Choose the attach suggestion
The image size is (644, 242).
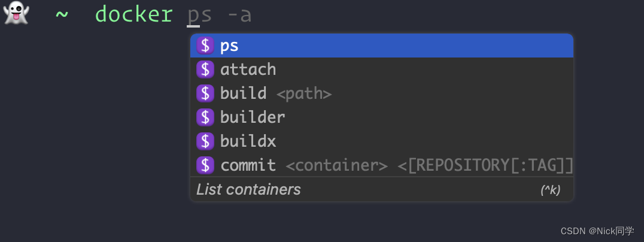pos(248,69)
